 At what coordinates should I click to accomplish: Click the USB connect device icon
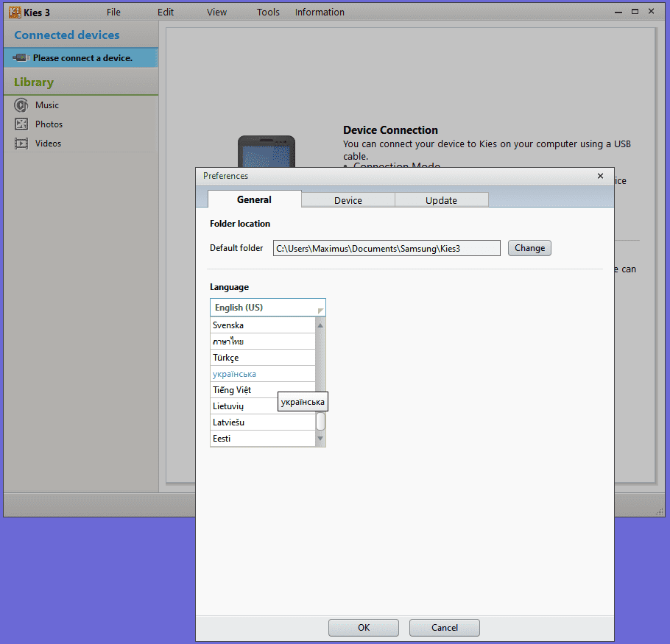(21, 57)
